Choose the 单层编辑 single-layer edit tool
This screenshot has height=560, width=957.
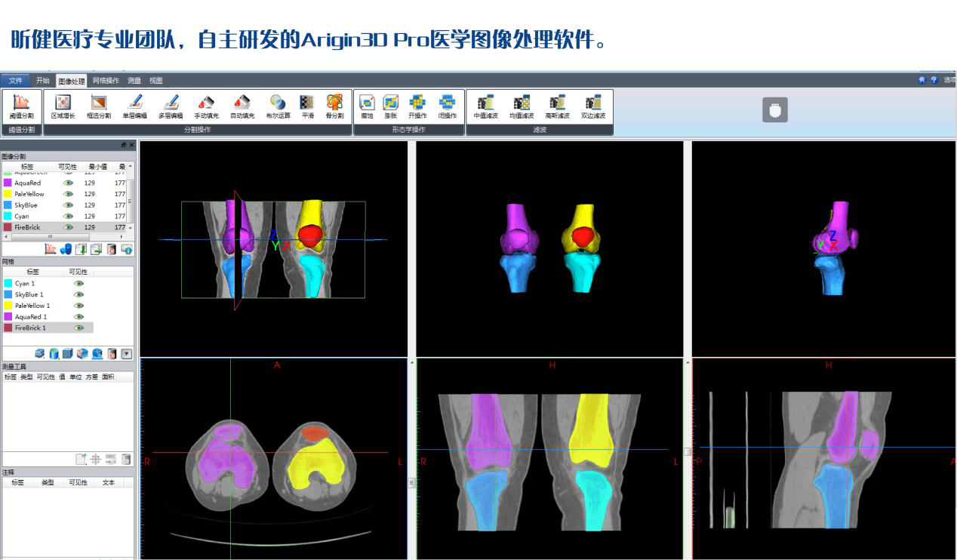coord(135,106)
